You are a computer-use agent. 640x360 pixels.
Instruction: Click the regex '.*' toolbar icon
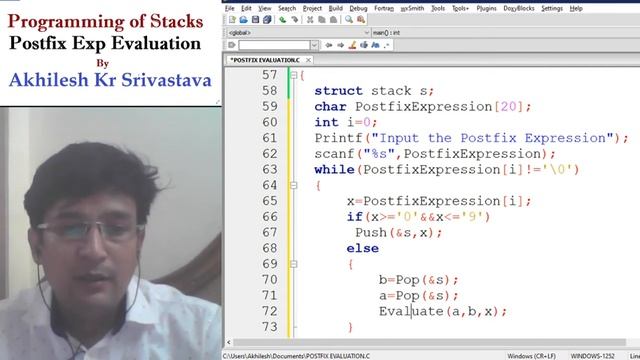point(386,45)
